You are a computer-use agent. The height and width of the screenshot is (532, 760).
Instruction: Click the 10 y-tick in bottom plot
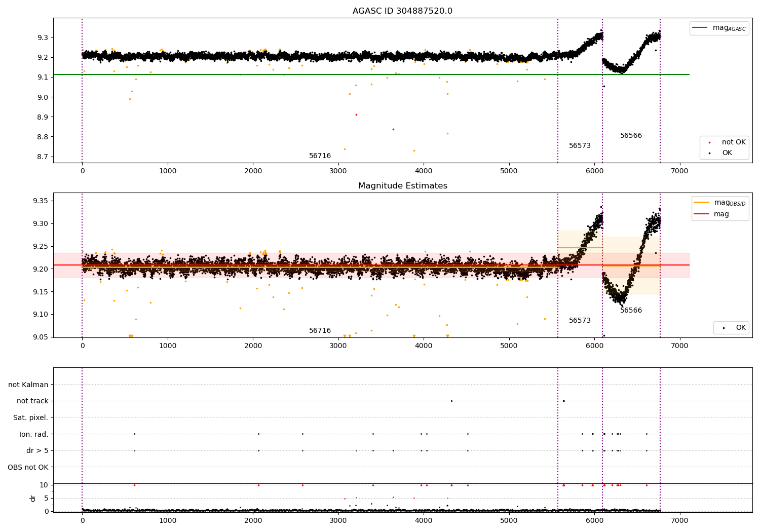pos(44,485)
